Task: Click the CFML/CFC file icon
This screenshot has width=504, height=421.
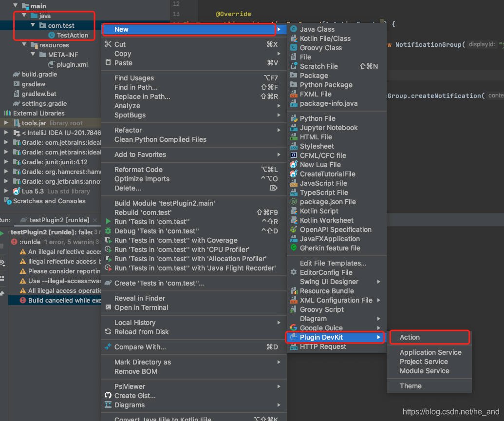Action: click(x=294, y=155)
